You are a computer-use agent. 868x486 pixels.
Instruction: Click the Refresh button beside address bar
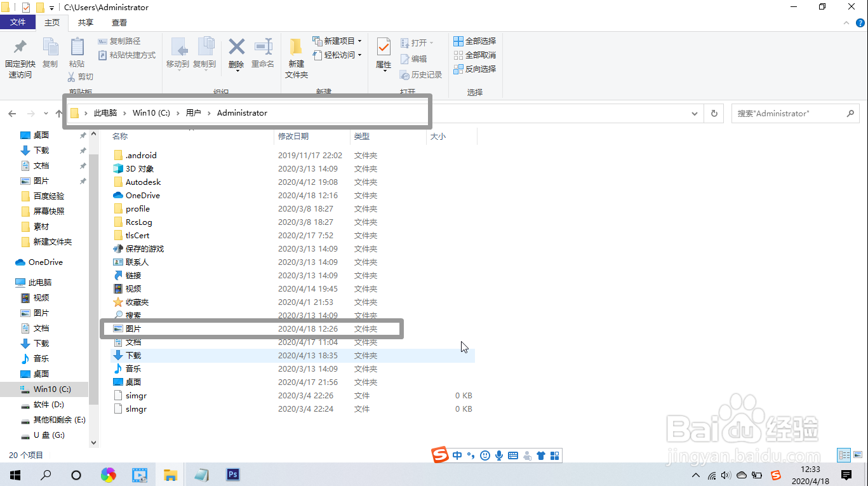tap(714, 114)
